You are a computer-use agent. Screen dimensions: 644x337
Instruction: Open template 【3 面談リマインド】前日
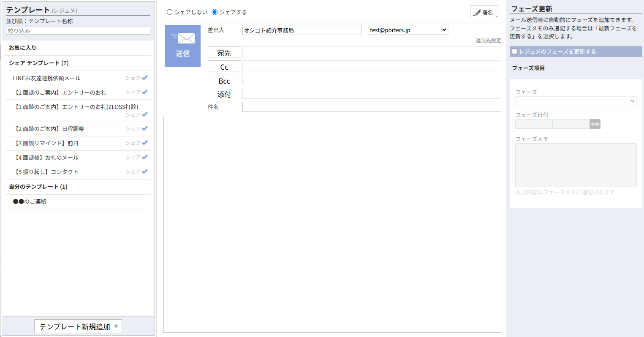46,143
